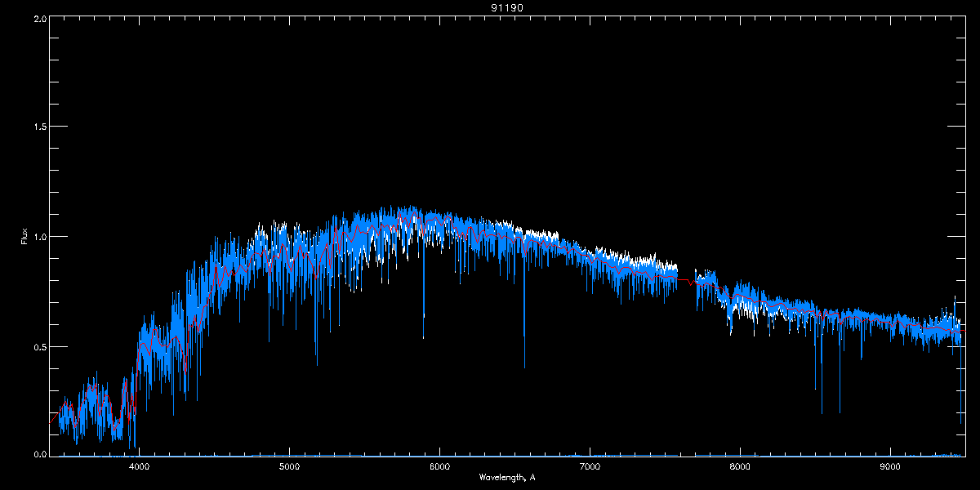This screenshot has width=980, height=490.
Task: Click bottom of deep absorption line near 6560
Action: click(524, 367)
